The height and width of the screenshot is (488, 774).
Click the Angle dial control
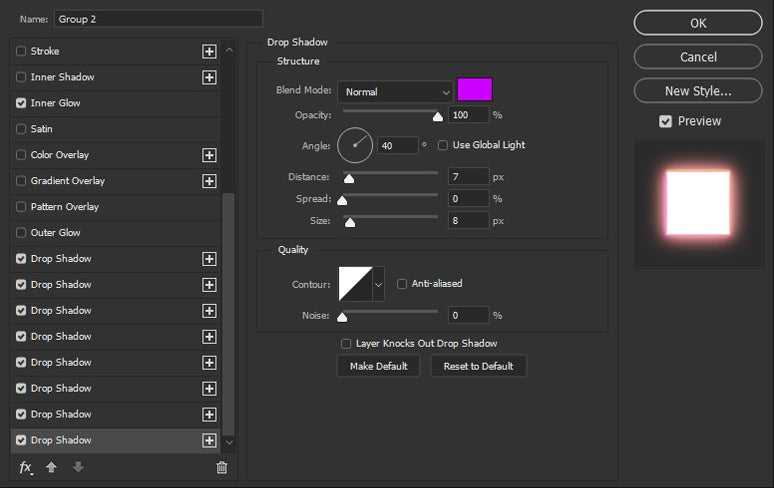[355, 145]
